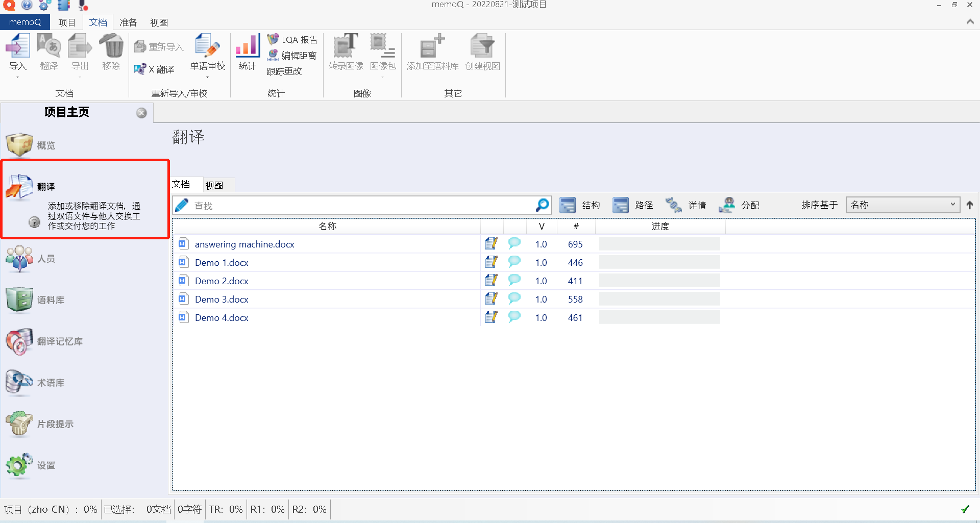The image size is (980, 523).
Task: Expand the 单语审校 dropdown arrow
Action: [x=208, y=77]
